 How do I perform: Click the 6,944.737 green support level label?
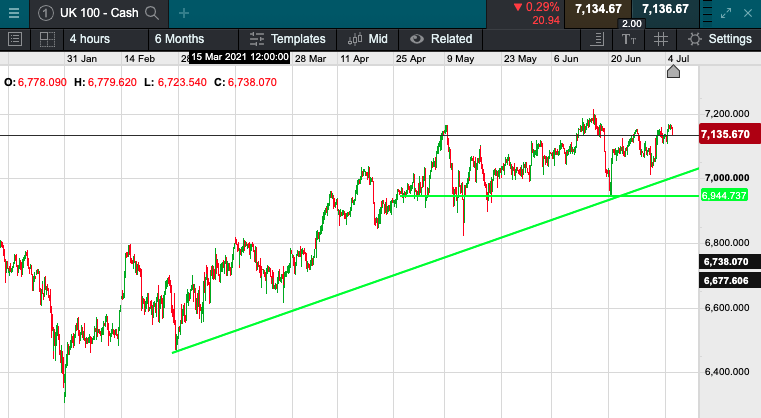(724, 196)
